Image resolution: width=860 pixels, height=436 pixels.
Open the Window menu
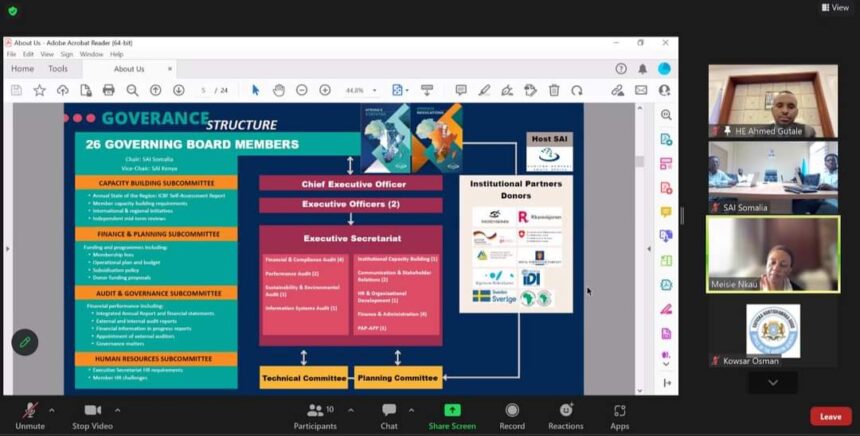coord(91,54)
